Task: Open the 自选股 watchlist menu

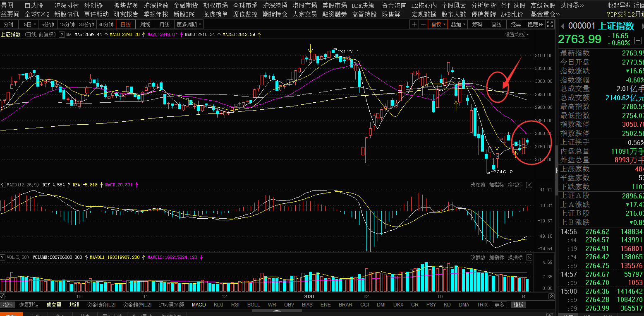Action: pos(34,5)
